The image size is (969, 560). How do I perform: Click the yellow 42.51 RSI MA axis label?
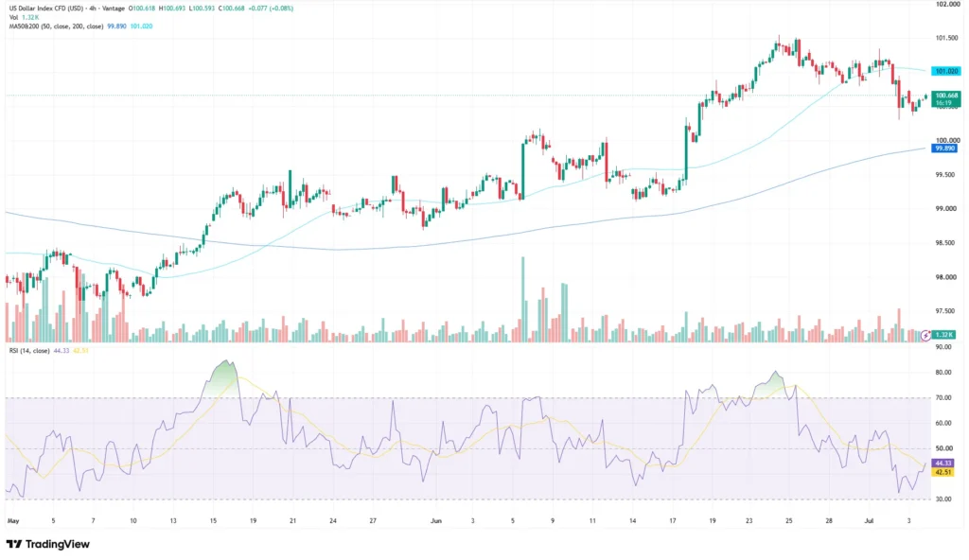click(943, 472)
